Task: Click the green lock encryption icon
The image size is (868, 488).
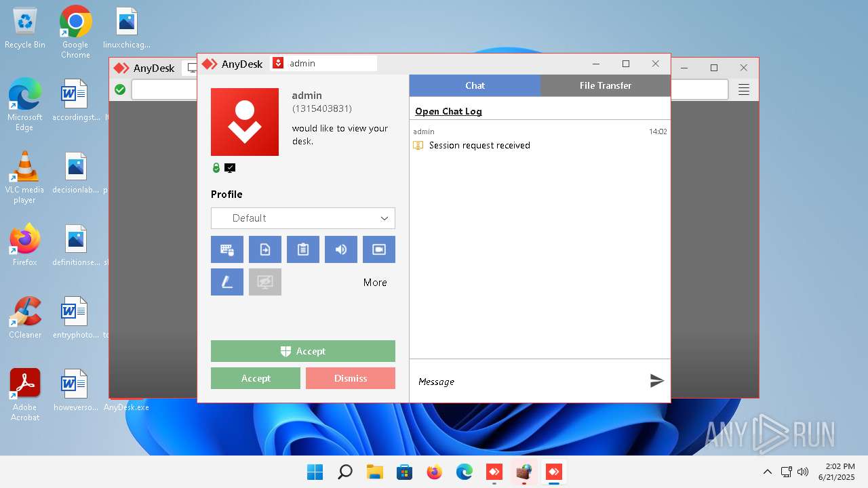Action: 216,168
